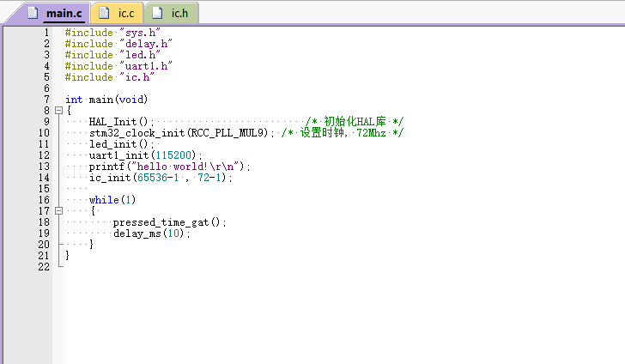Click the 初始化HAL库 comment

tap(355, 122)
